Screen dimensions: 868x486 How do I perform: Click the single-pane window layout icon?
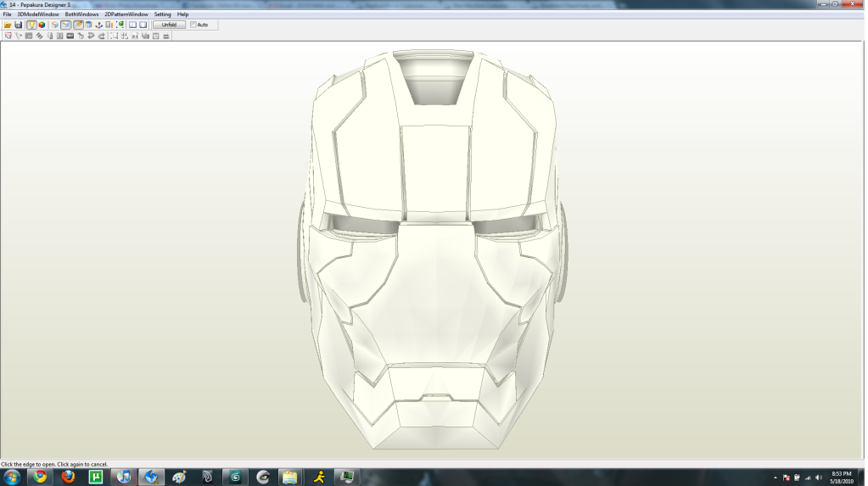click(x=143, y=25)
